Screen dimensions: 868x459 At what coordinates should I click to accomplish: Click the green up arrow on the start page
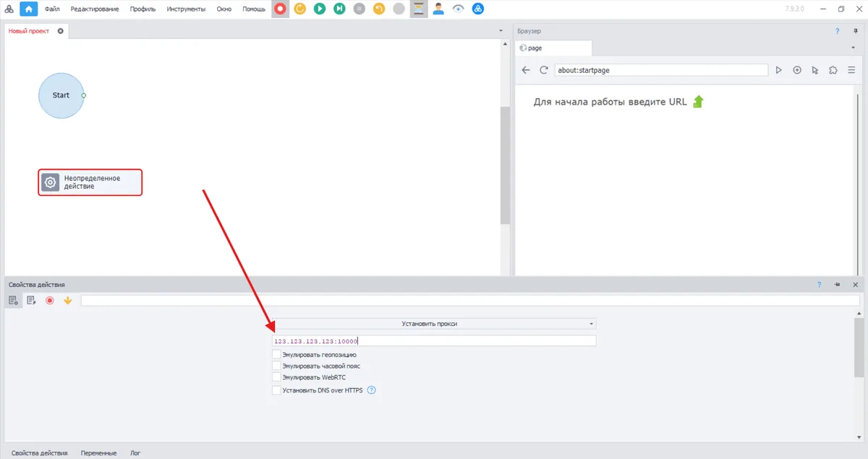tap(698, 102)
